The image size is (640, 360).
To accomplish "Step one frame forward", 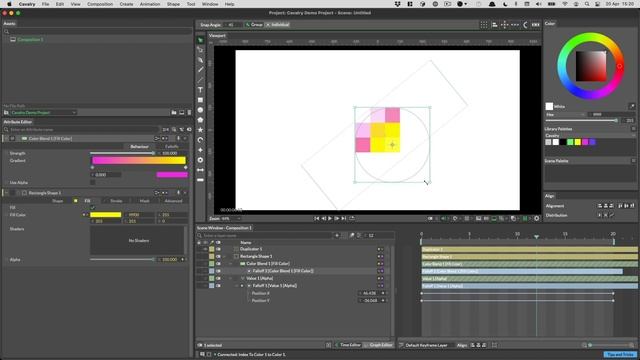I will (337, 218).
